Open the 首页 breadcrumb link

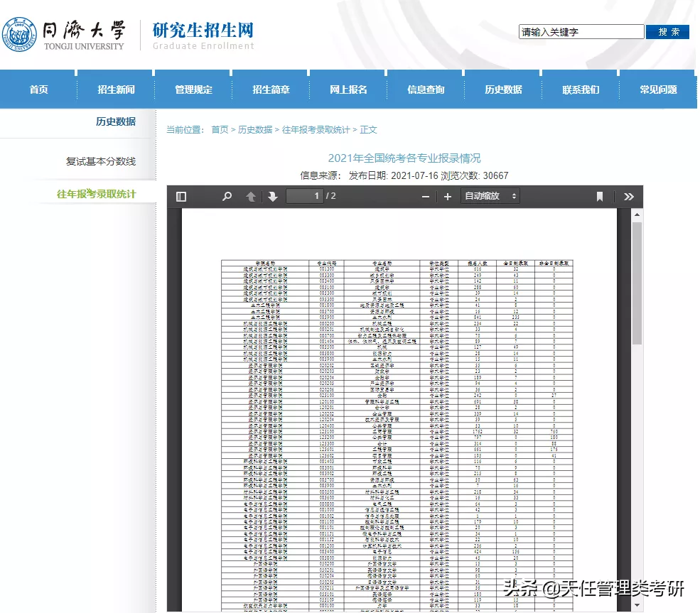[x=220, y=130]
